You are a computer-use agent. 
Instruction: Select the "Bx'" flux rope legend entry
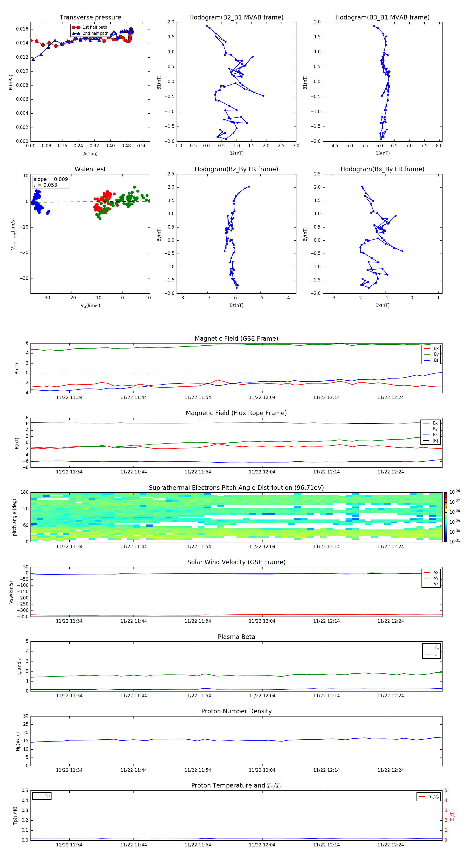(x=431, y=423)
